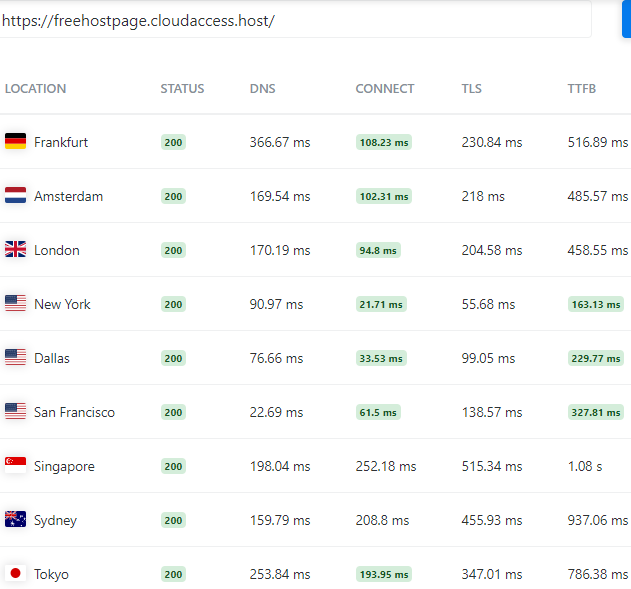Click the US flag icon beside New York
This screenshot has width=631, height=589.
pyautogui.click(x=15, y=304)
